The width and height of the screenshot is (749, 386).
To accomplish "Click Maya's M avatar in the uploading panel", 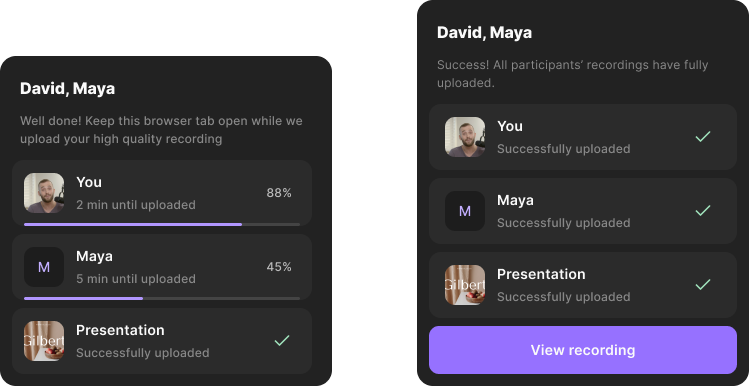I will (44, 267).
